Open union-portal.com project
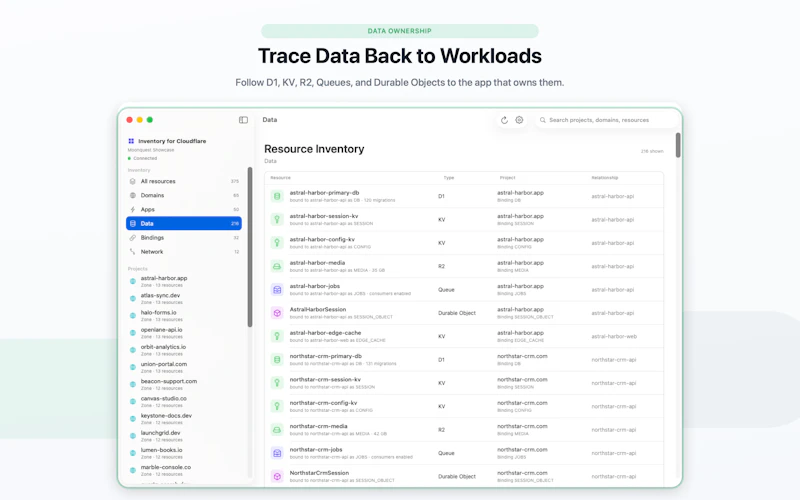The height and width of the screenshot is (500, 800). coord(184,367)
